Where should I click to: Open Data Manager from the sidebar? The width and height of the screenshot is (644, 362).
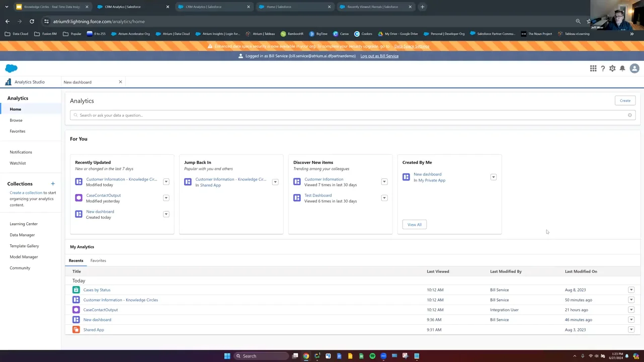[22, 235]
